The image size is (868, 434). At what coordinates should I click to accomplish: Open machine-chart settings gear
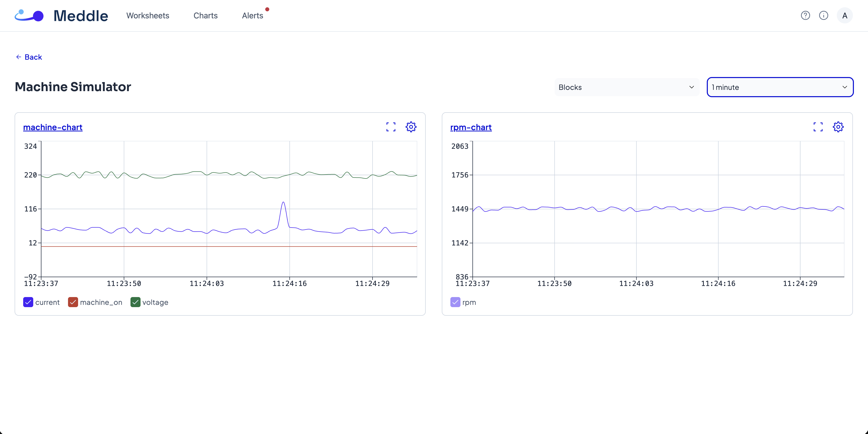pos(411,127)
